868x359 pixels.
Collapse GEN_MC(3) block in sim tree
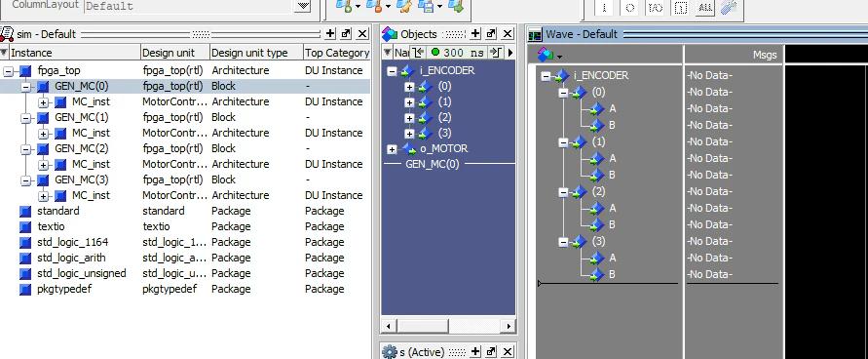click(26, 180)
